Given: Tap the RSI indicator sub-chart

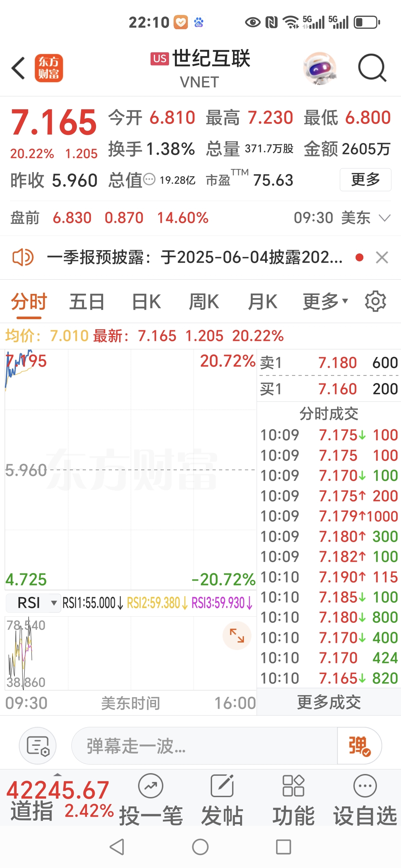Looking at the screenshot, I should [130, 653].
